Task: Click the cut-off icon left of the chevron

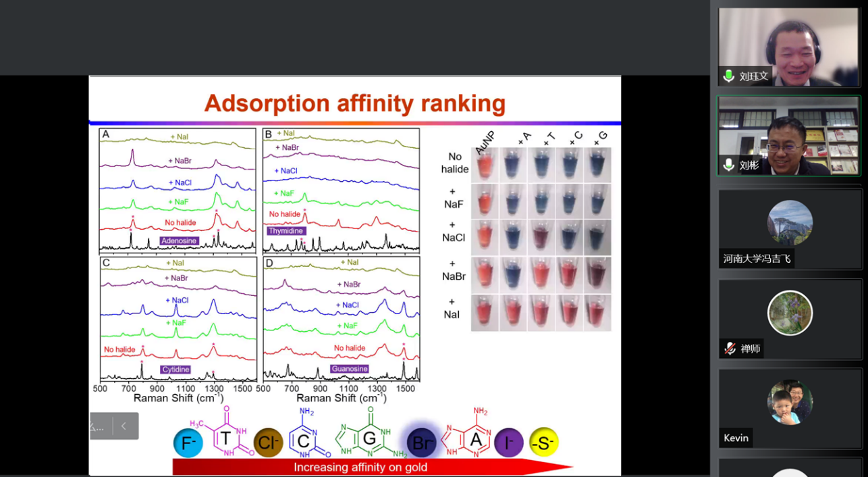Action: pos(98,426)
